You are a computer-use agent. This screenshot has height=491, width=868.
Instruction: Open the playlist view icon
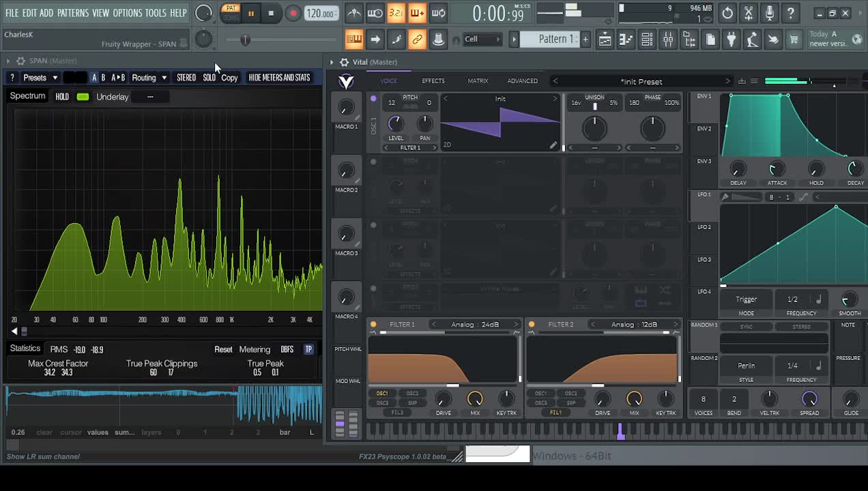pos(605,40)
